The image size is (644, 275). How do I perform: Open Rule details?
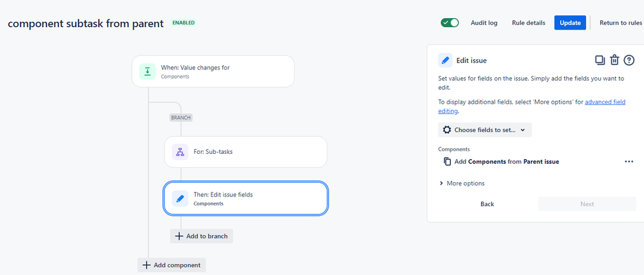[529, 23]
